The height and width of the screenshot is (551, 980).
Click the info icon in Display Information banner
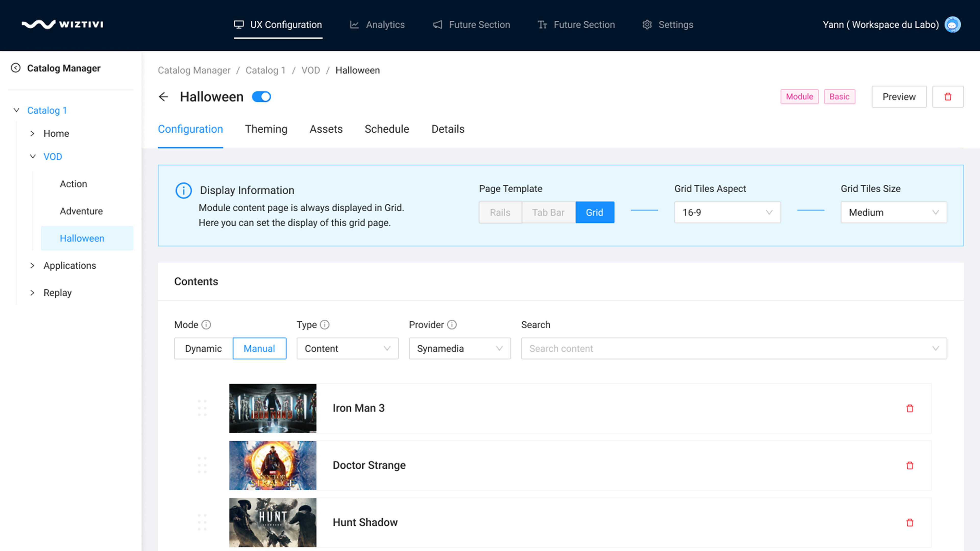point(183,190)
